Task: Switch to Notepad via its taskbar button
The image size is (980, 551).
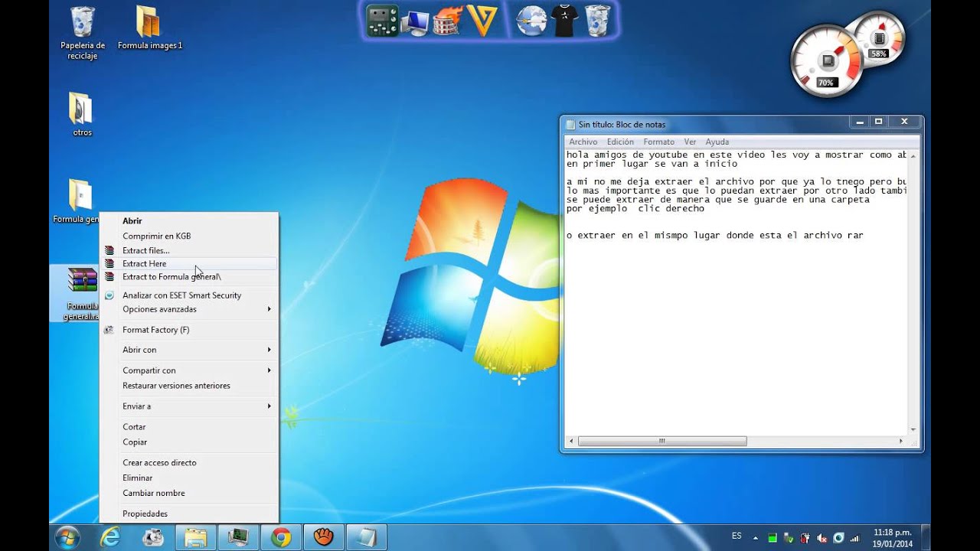Action: coord(367,538)
